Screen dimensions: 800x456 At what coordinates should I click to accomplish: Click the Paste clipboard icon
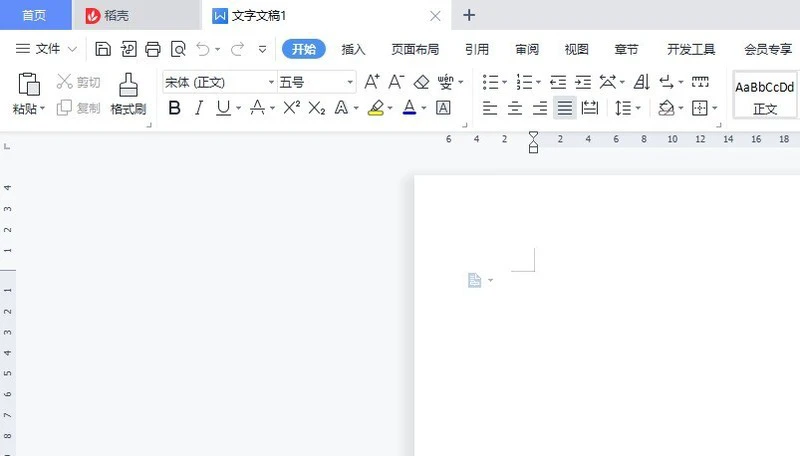click(29, 84)
